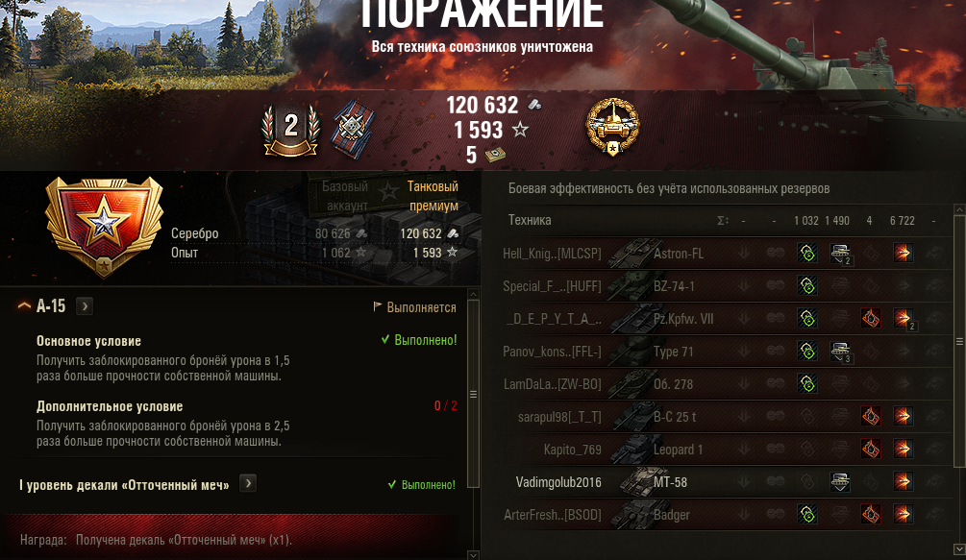
Task: Open details arrow for decal «Отточенный меч»
Action: [248, 484]
